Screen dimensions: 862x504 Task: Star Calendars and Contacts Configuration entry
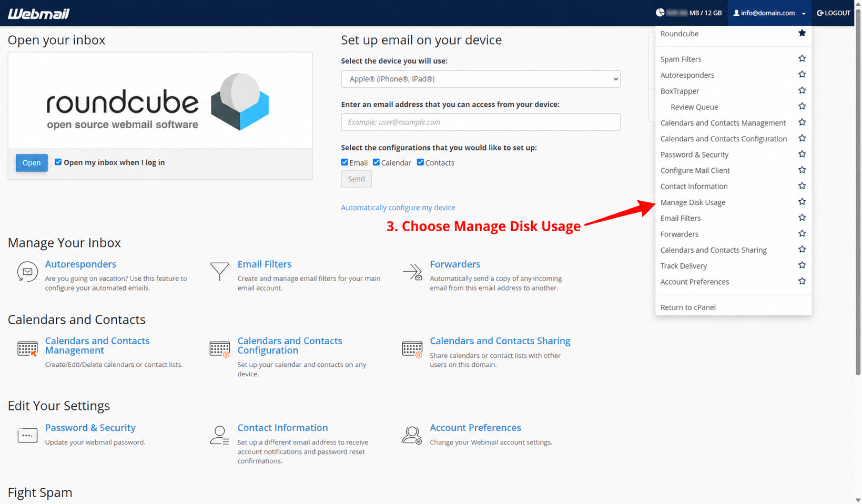click(x=802, y=138)
